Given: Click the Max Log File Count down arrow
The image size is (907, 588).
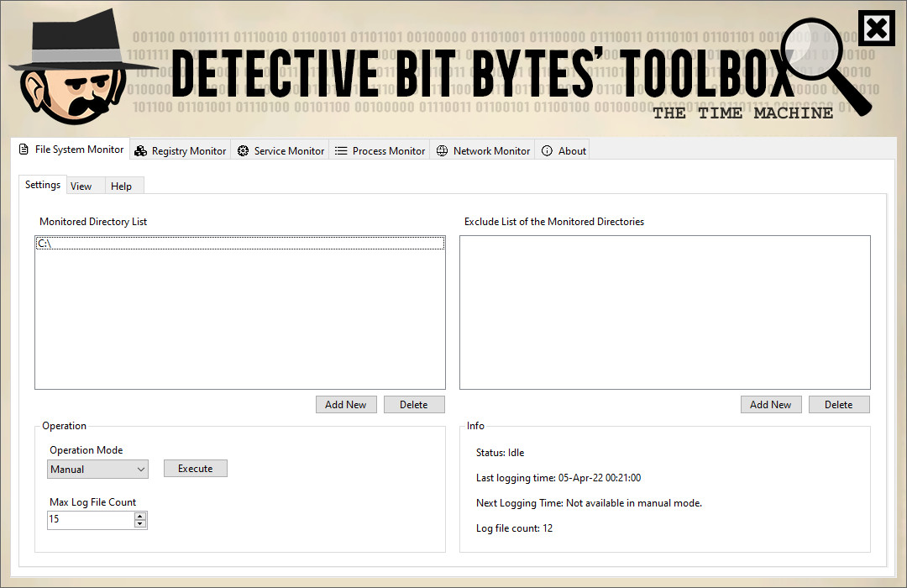Looking at the screenshot, I should coord(140,523).
